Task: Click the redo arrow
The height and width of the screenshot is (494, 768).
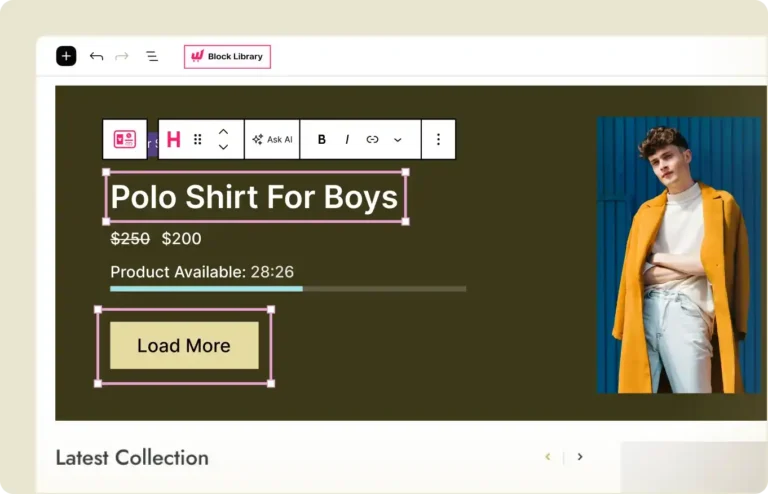Action: click(122, 56)
